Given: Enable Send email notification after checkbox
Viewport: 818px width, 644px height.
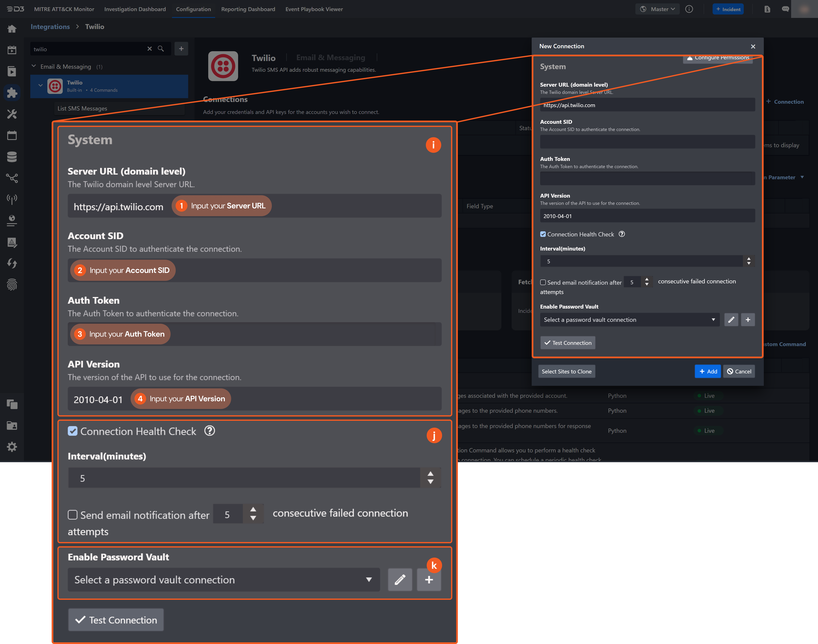Looking at the screenshot, I should coord(543,282).
